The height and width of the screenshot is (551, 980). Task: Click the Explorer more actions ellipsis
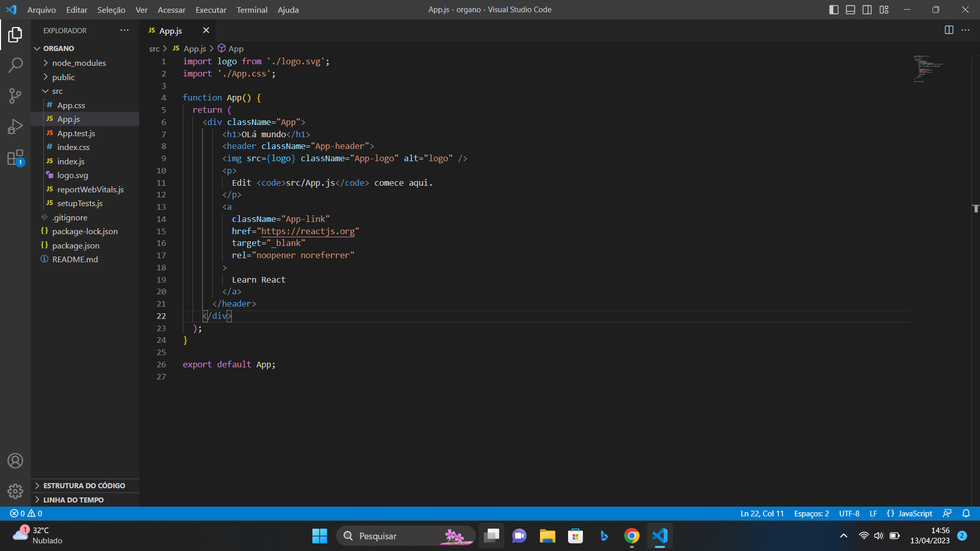coord(125,31)
